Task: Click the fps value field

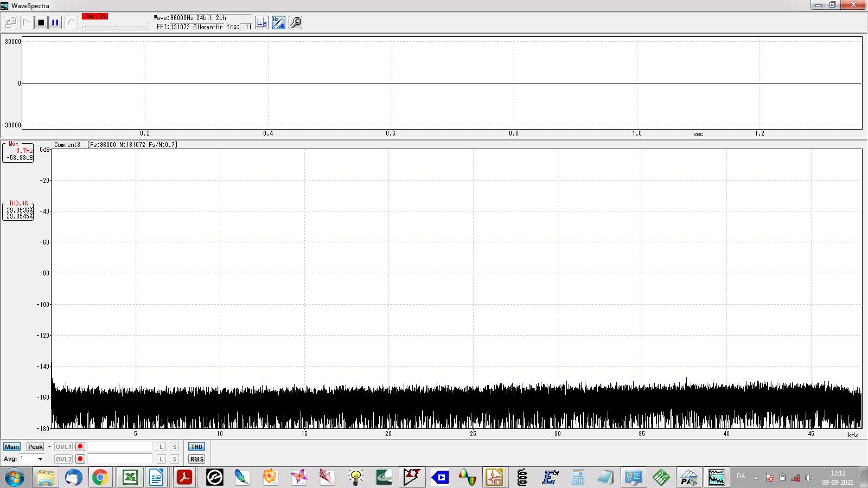Action: 247,27
